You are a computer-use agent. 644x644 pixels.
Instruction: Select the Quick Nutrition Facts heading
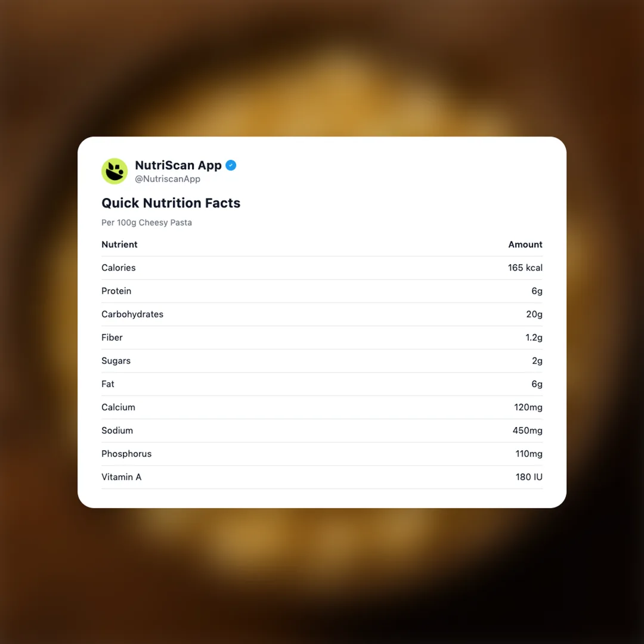pyautogui.click(x=171, y=203)
